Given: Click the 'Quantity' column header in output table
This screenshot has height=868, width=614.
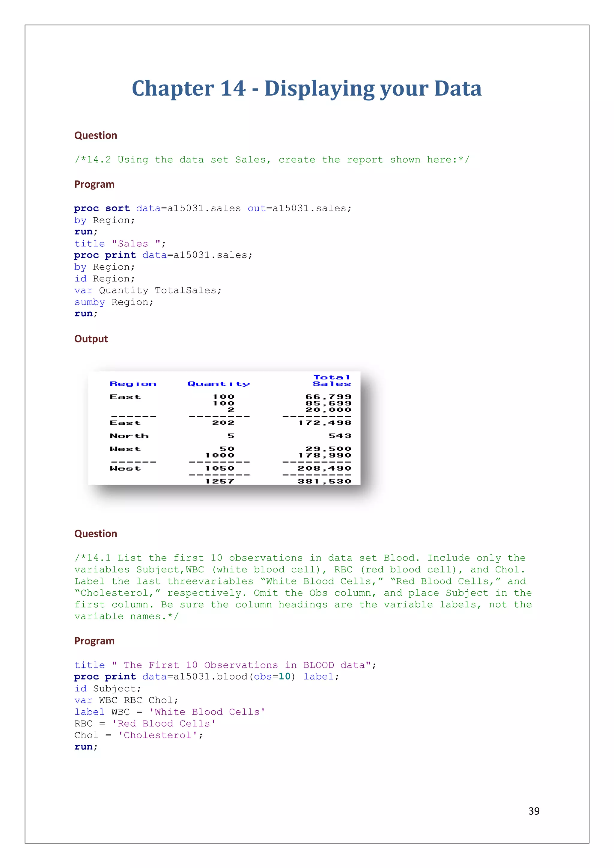Looking at the screenshot, I should 219,384.
